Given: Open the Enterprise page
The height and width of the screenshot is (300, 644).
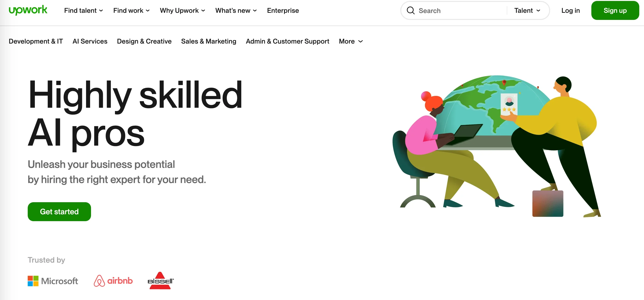Looking at the screenshot, I should [x=283, y=10].
